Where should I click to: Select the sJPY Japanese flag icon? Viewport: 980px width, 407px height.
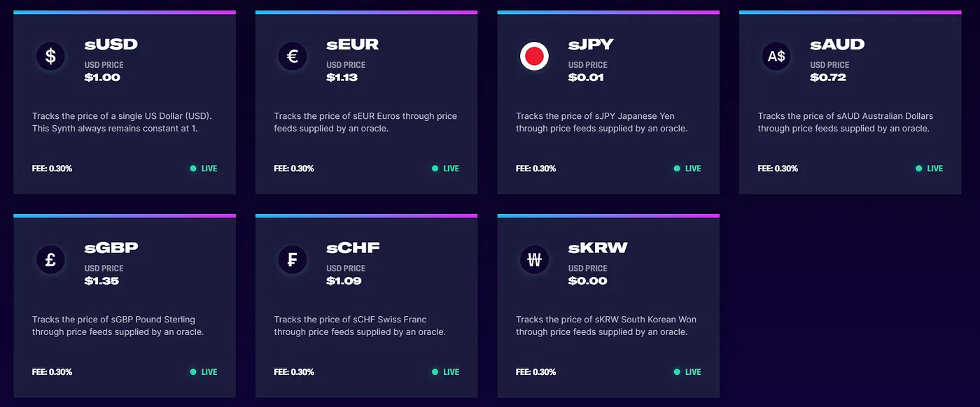534,56
